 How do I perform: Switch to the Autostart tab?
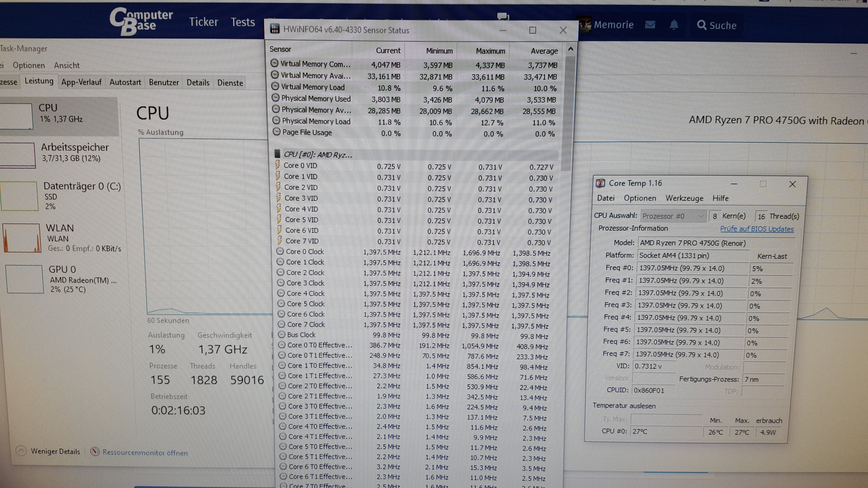click(125, 82)
